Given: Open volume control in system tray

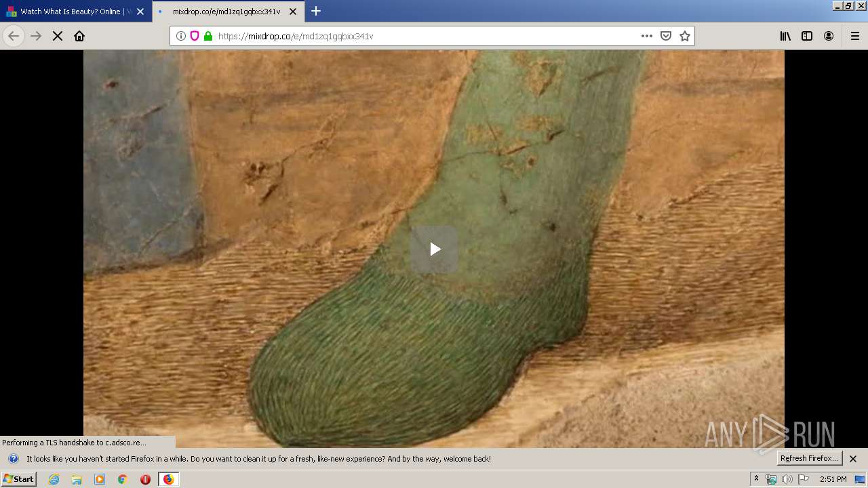Looking at the screenshot, I should [x=787, y=479].
